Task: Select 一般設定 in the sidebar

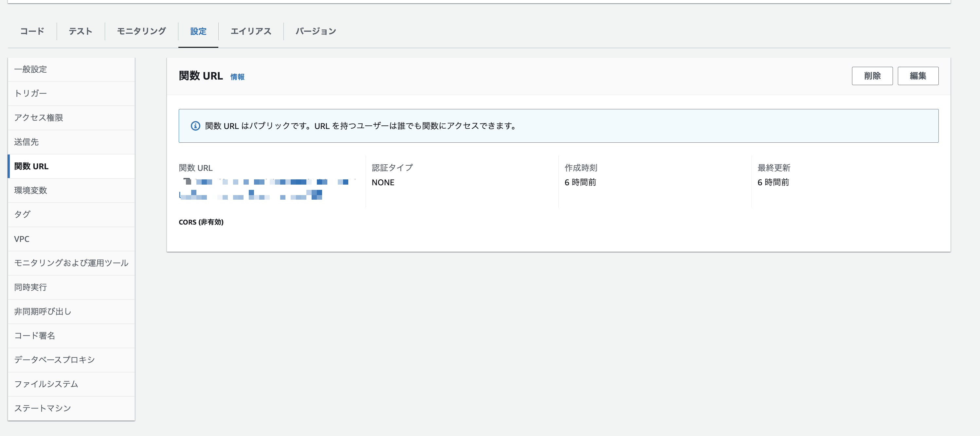Action: tap(30, 69)
